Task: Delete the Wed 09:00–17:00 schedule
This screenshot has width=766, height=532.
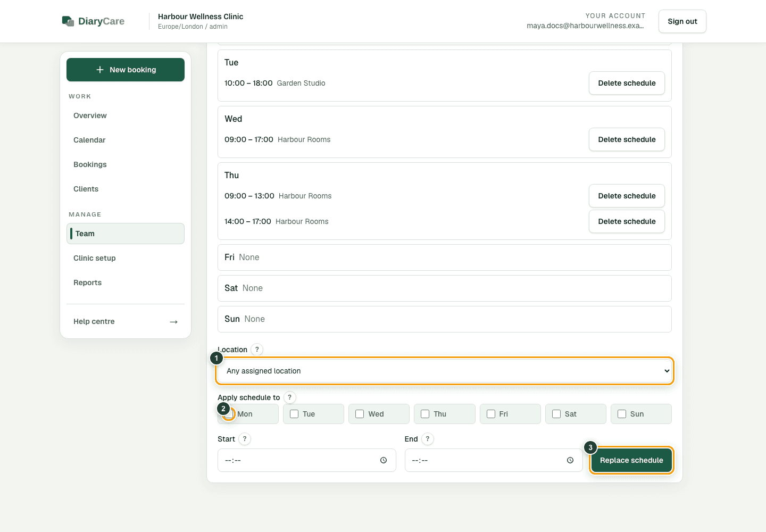Action: (x=627, y=139)
